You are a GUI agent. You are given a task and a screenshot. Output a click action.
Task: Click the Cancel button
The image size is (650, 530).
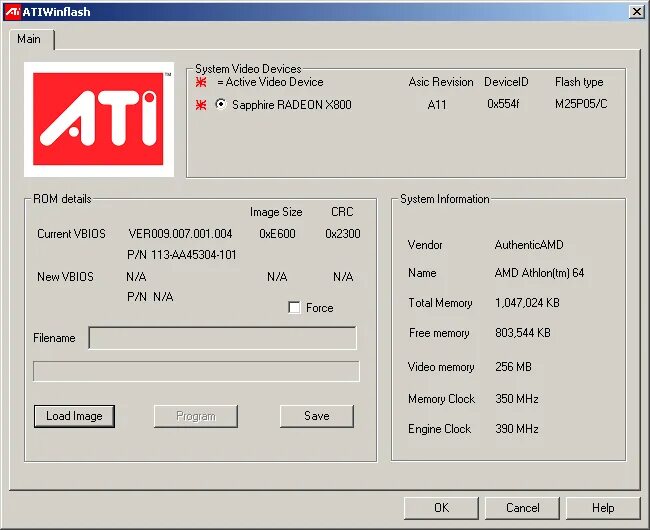(x=522, y=508)
